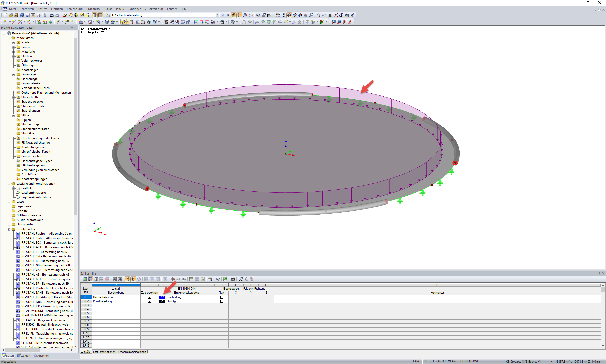
Task: Click the New document icon
Action: [5, 15]
